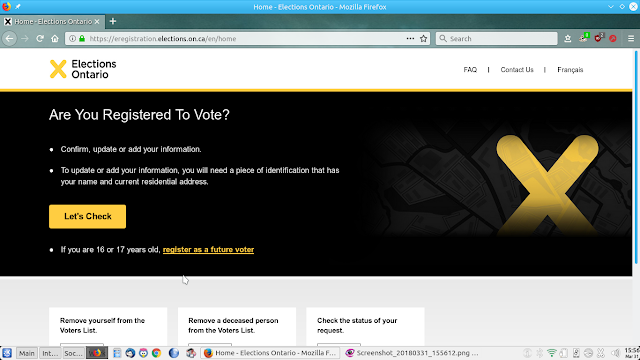This screenshot has height=360, width=640.
Task: Open the FAQ page
Action: [x=470, y=70]
